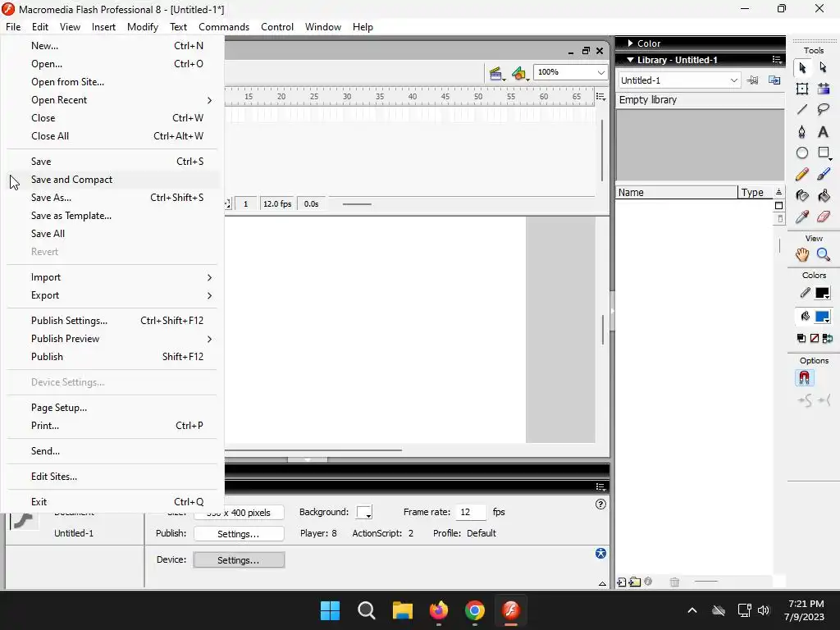
Task: Select the Hand tool
Action: pos(802,254)
